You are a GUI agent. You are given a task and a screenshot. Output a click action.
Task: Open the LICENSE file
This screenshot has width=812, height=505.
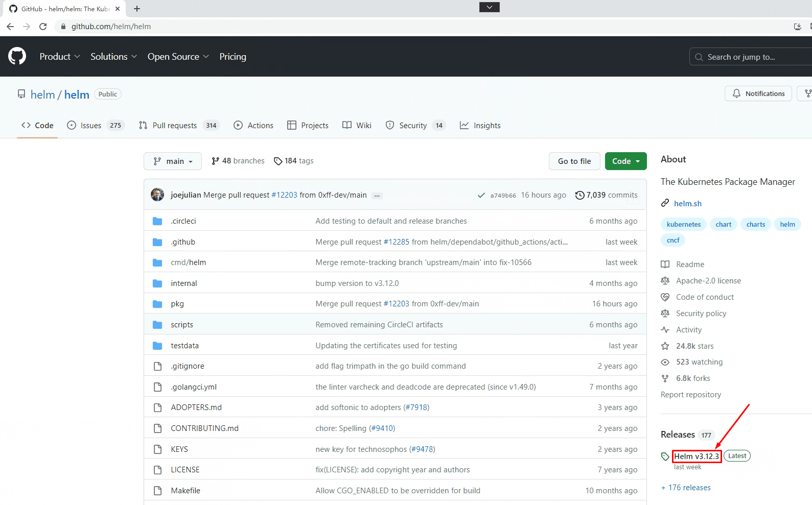[185, 470]
